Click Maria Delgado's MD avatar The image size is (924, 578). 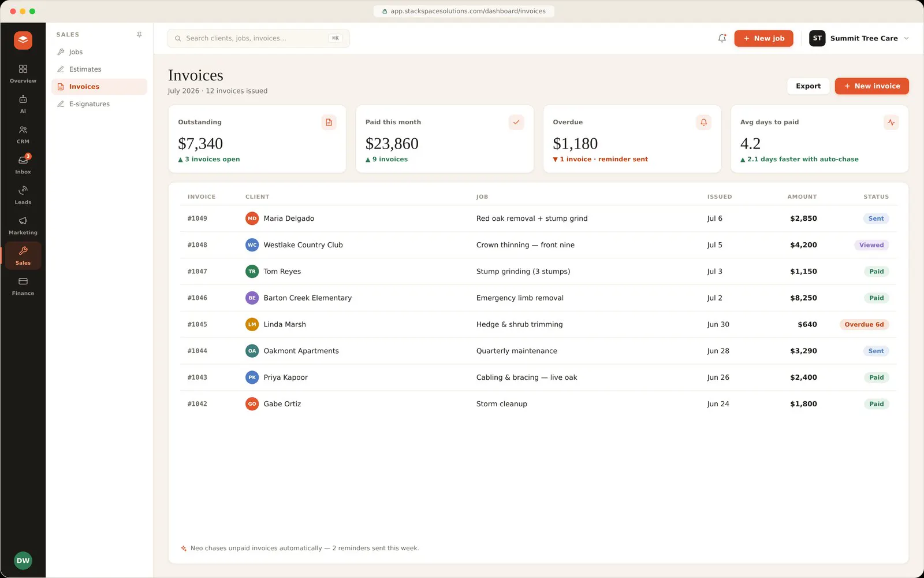point(252,218)
